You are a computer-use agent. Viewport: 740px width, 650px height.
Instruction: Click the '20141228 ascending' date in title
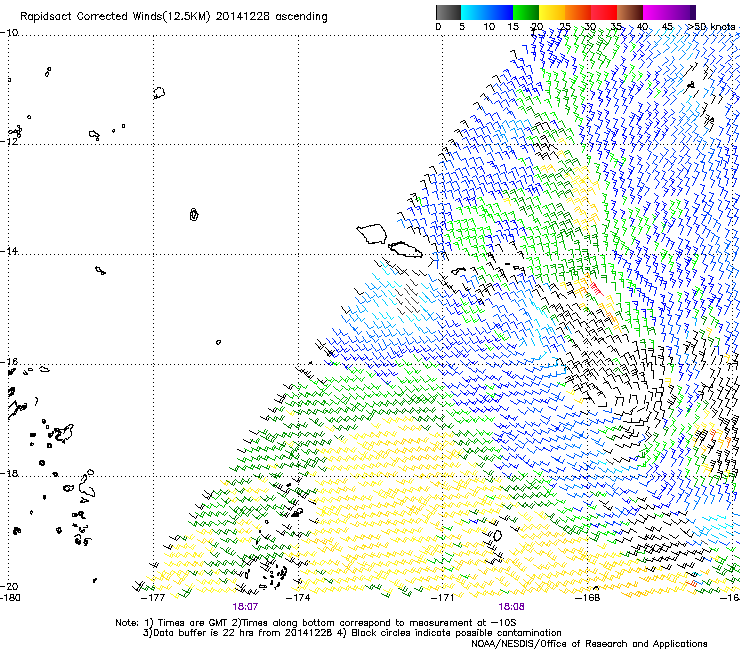click(x=272, y=17)
